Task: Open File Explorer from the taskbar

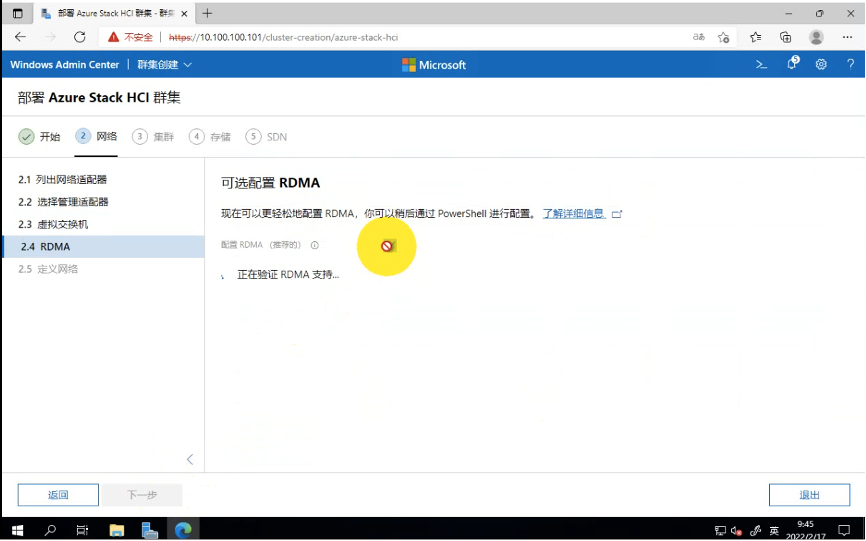Action: (x=117, y=530)
